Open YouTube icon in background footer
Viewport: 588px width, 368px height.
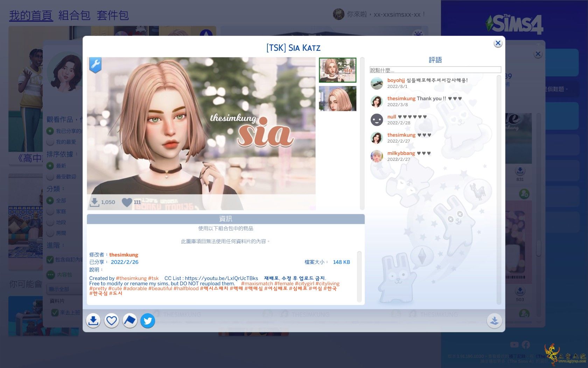(x=514, y=345)
